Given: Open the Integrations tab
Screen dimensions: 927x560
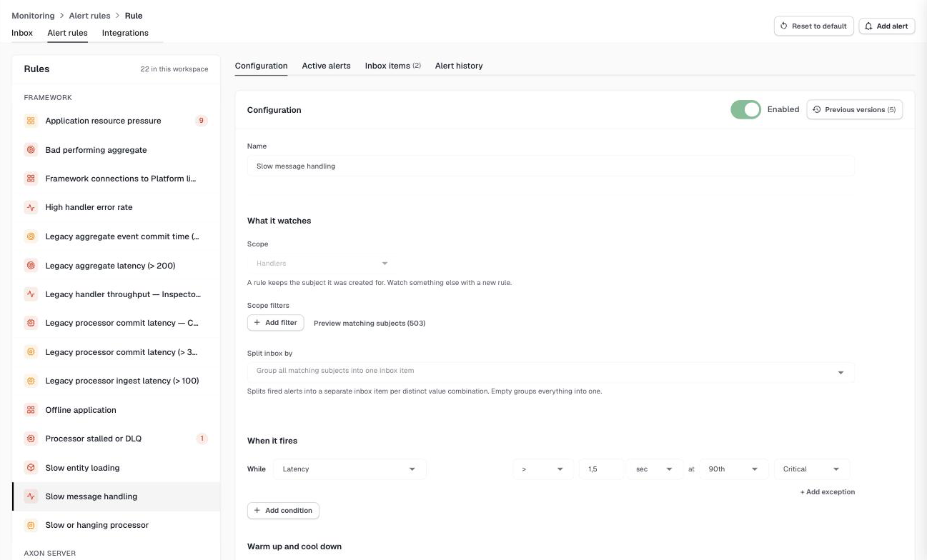Looking at the screenshot, I should (125, 33).
